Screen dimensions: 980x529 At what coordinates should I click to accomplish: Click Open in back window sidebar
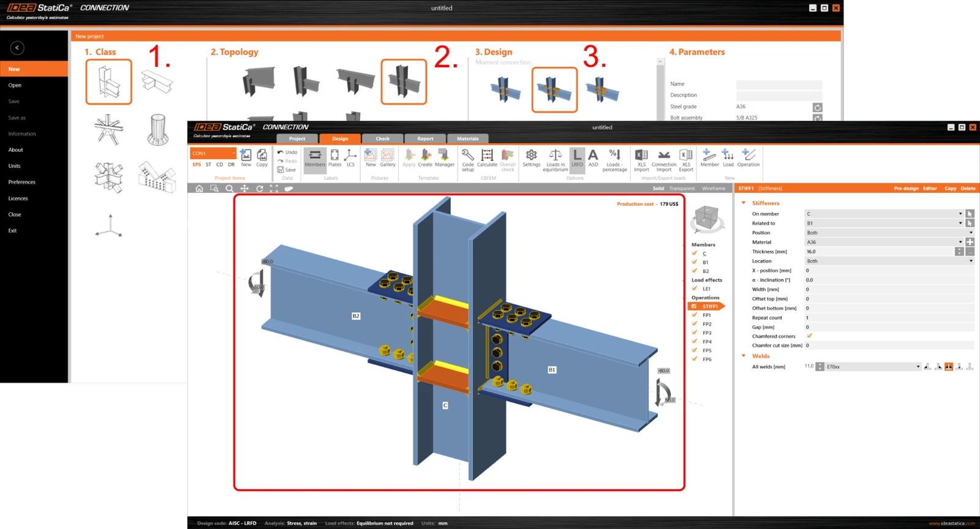point(15,85)
